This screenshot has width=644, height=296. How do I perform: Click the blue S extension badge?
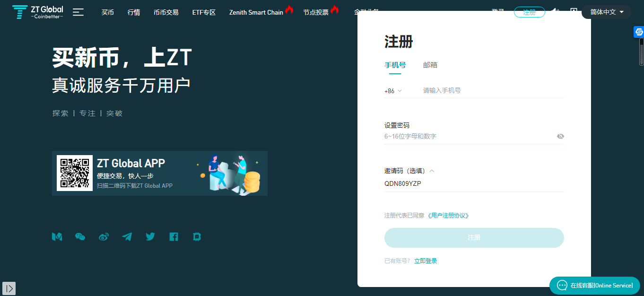[639, 32]
